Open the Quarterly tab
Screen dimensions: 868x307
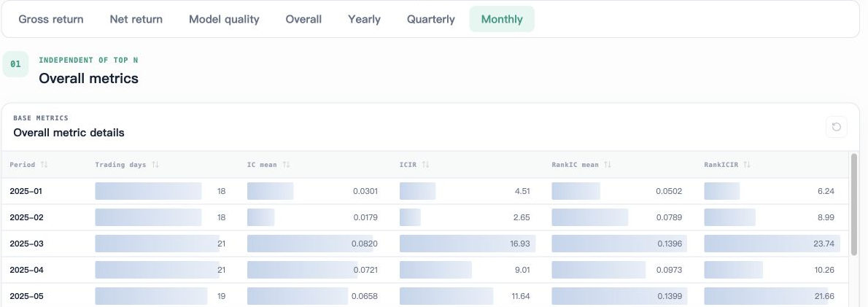tap(430, 20)
